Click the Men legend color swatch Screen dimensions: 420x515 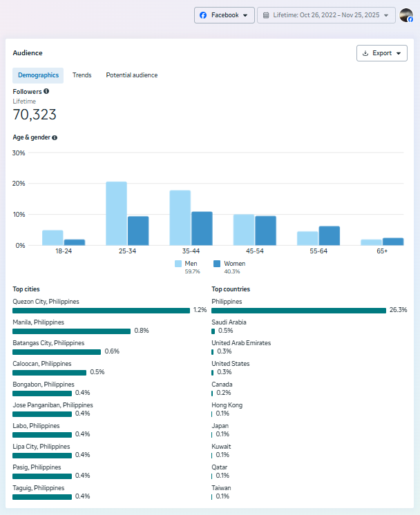[x=178, y=264]
